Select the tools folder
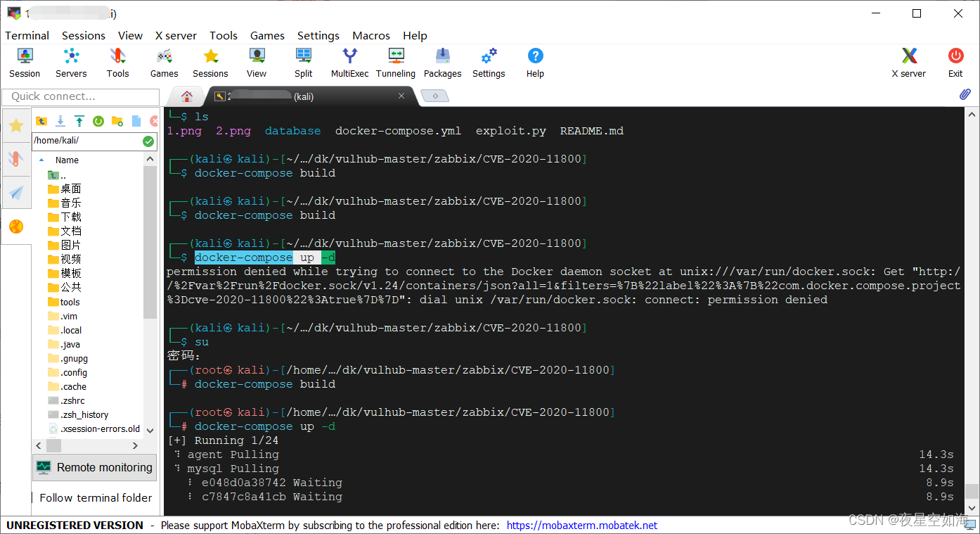 pos(64,302)
